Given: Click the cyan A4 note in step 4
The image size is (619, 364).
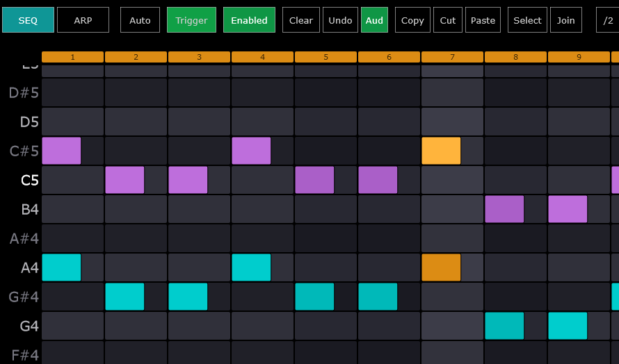Looking at the screenshot, I should (x=251, y=267).
